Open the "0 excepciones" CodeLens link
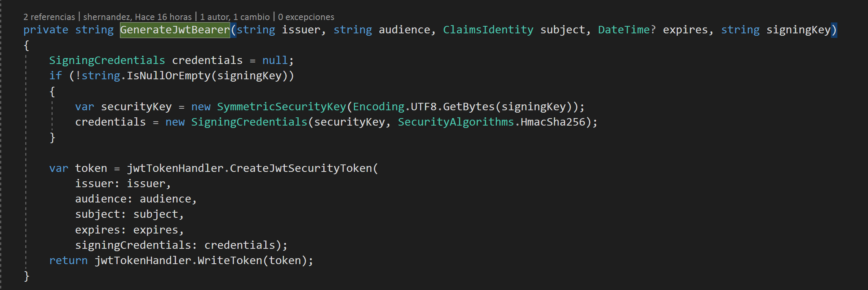The width and height of the screenshot is (868, 290). pyautogui.click(x=306, y=17)
